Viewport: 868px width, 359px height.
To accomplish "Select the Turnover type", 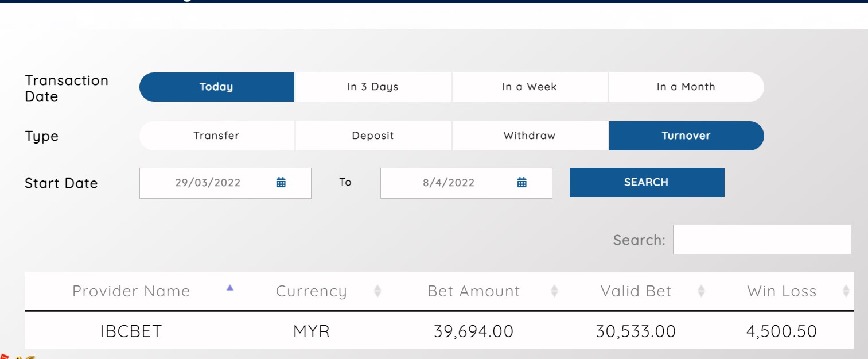I will (686, 136).
